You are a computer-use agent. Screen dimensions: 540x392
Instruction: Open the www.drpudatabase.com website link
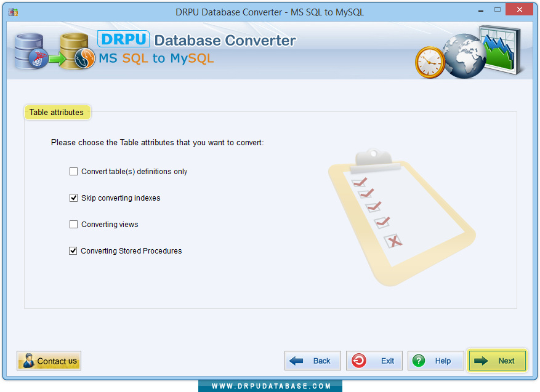[x=271, y=386]
